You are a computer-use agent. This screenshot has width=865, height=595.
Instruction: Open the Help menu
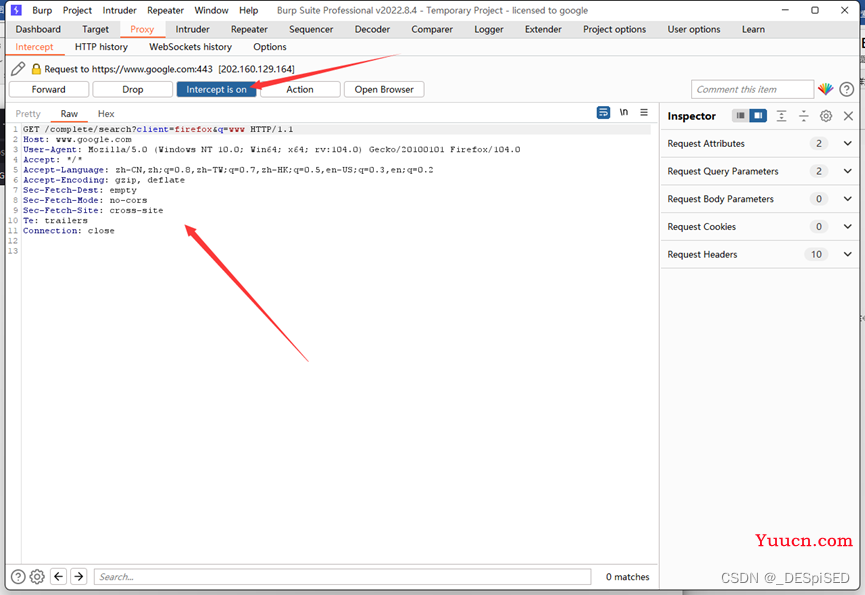(248, 10)
